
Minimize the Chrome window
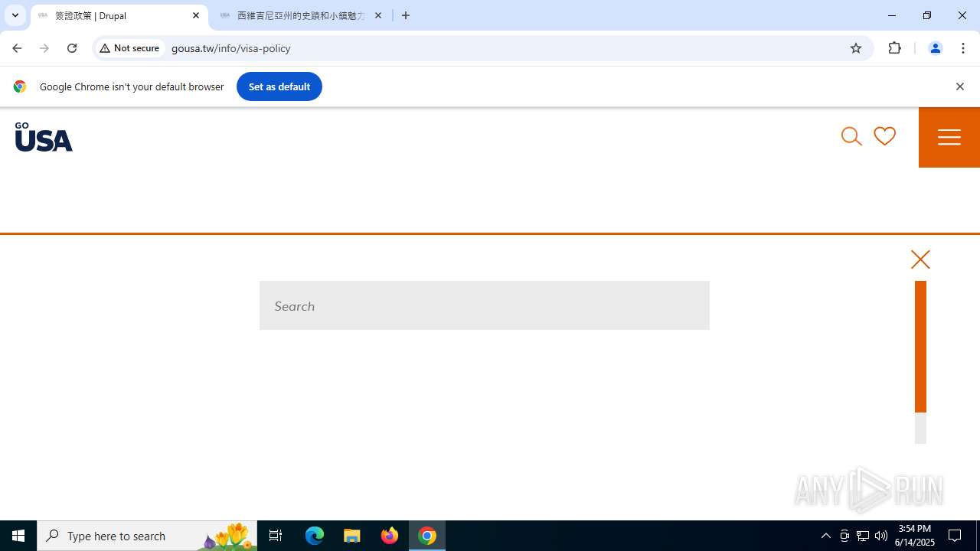coord(892,15)
